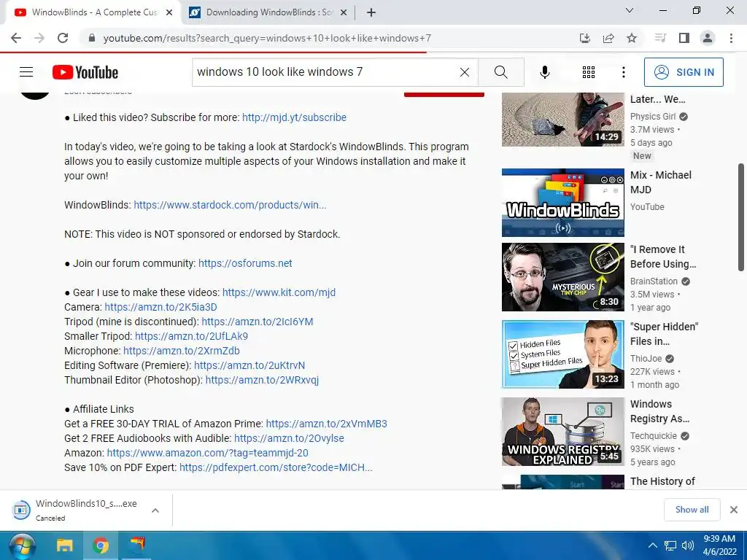Click the SIGN IN button
Viewport: 747px width, 560px height.
point(684,72)
